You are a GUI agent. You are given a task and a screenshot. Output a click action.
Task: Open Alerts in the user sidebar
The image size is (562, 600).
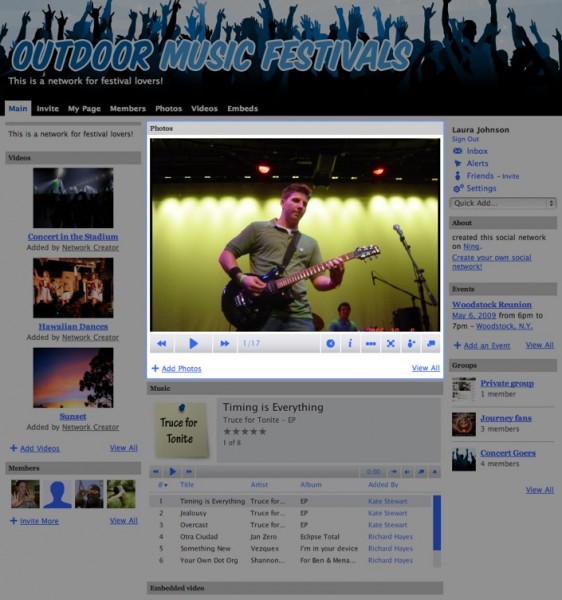477,163
